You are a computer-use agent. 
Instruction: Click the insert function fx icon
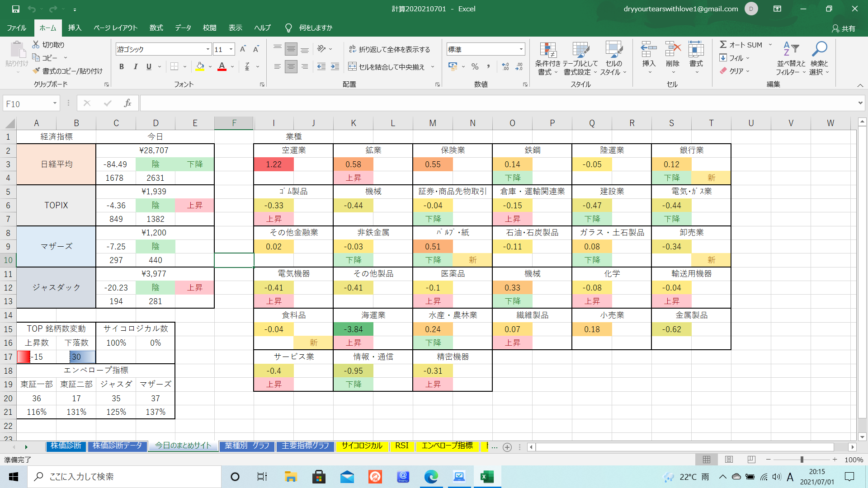point(127,103)
